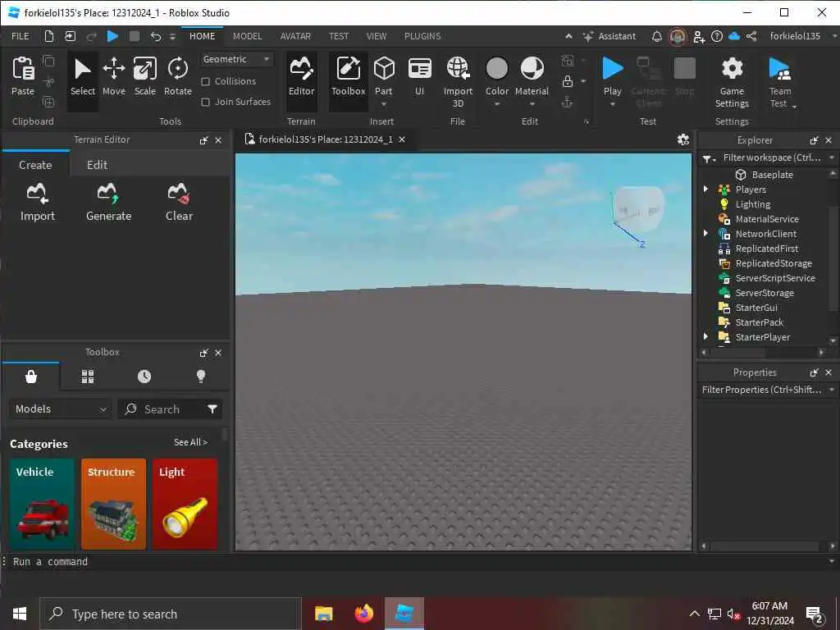Click the lock tool icon in the Edit group
Viewport: 840px width, 630px height.
(568, 81)
